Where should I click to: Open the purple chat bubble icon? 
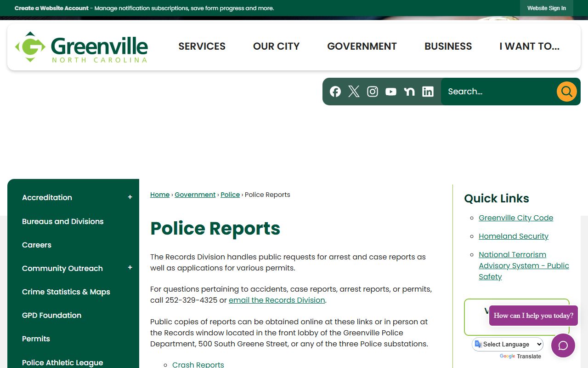(x=563, y=345)
